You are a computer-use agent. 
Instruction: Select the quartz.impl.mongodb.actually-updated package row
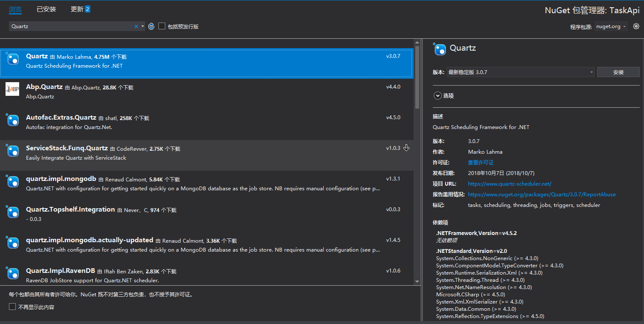[207, 247]
